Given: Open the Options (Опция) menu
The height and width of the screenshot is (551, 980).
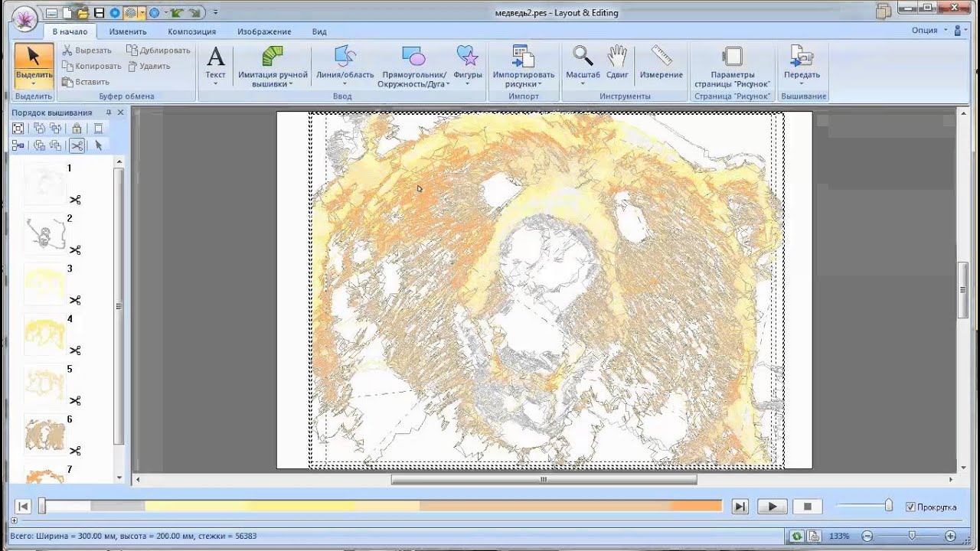Looking at the screenshot, I should point(929,31).
